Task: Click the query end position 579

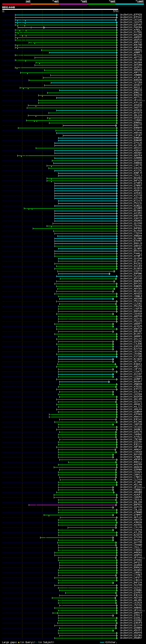Action: tap(115, 11)
